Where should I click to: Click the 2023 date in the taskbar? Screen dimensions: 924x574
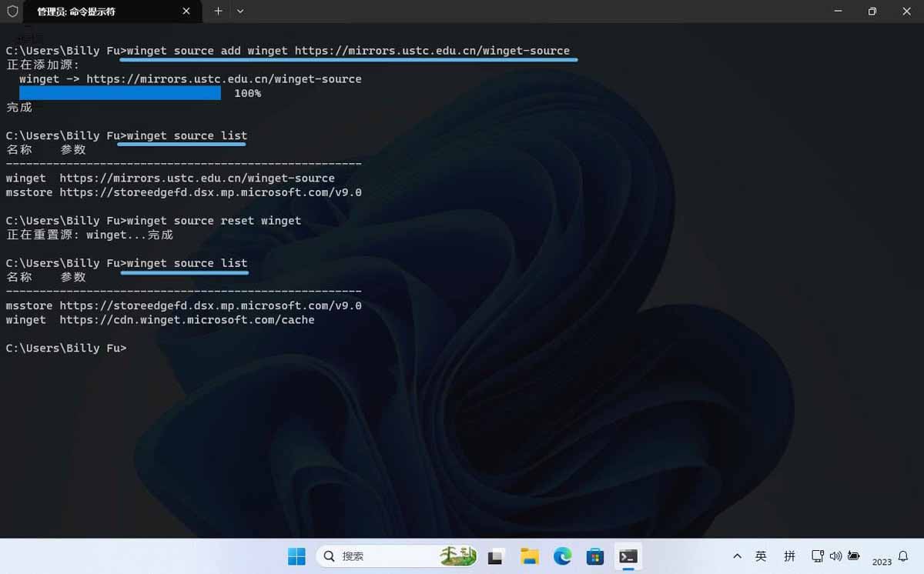882,562
